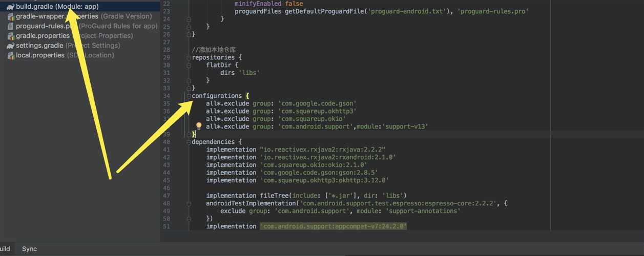
Task: Fold the flatDir block in gutter
Action: (x=189, y=65)
